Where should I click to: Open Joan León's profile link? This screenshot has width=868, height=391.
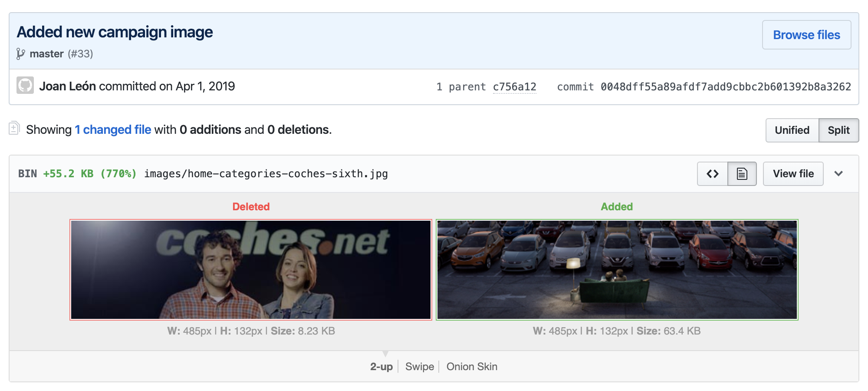pyautogui.click(x=67, y=86)
